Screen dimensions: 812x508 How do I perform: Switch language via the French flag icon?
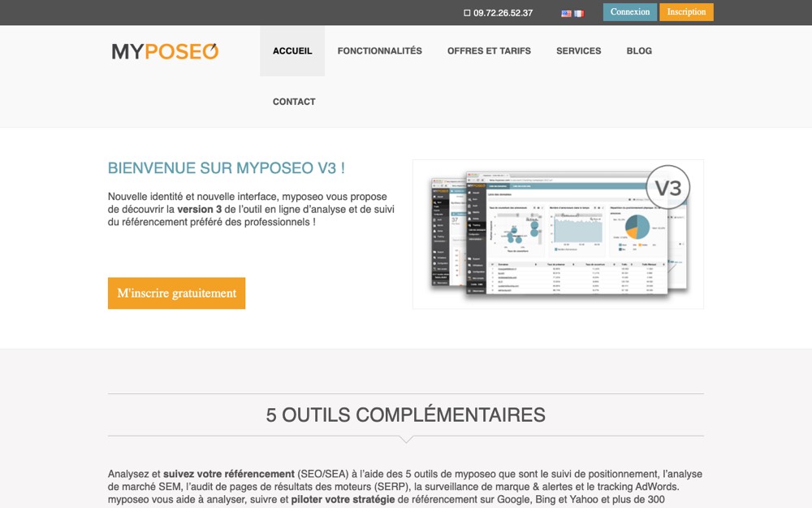(579, 14)
